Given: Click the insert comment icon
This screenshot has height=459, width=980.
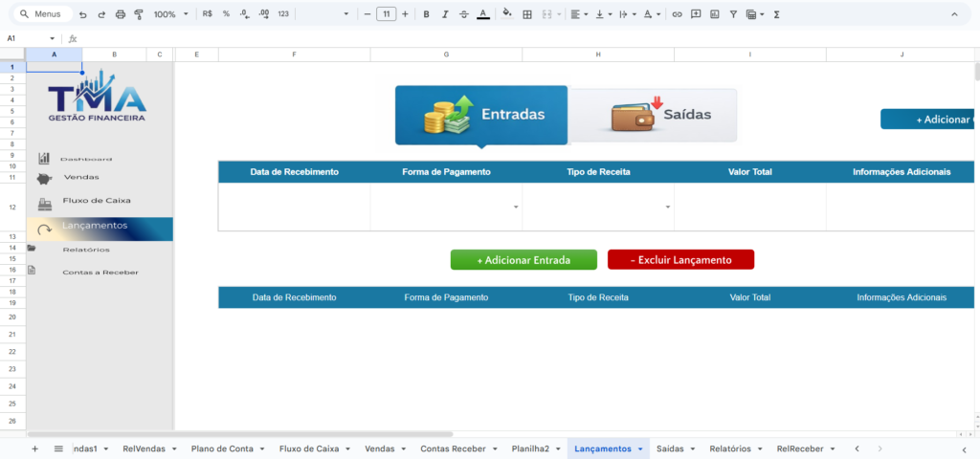Looking at the screenshot, I should pyautogui.click(x=696, y=14).
